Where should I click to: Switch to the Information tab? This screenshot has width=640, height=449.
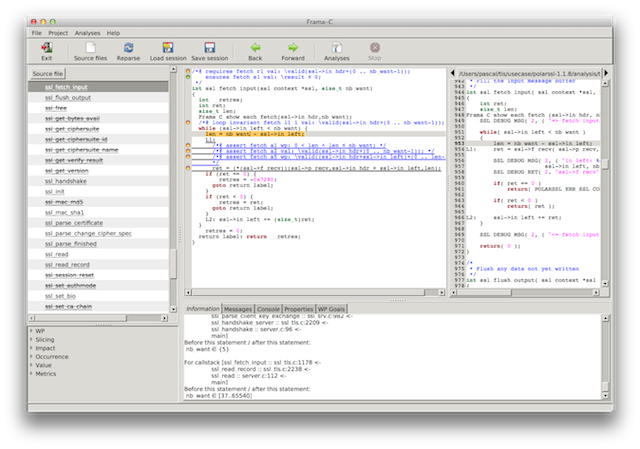(202, 309)
